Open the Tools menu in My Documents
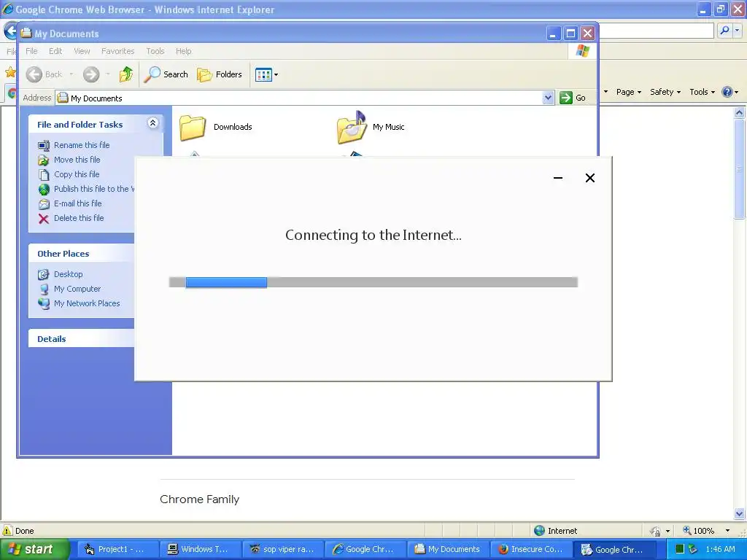The height and width of the screenshot is (560, 747). 155,51
